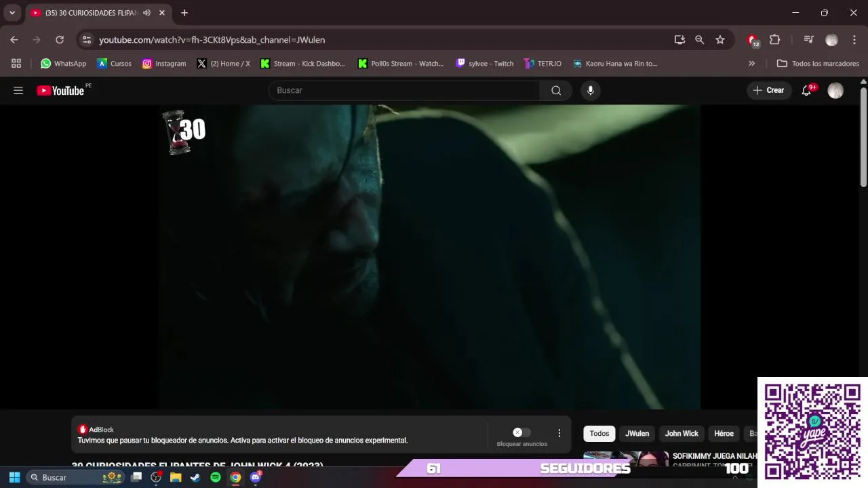The height and width of the screenshot is (488, 868).
Task: Open Discord from taskbar
Action: tap(256, 477)
